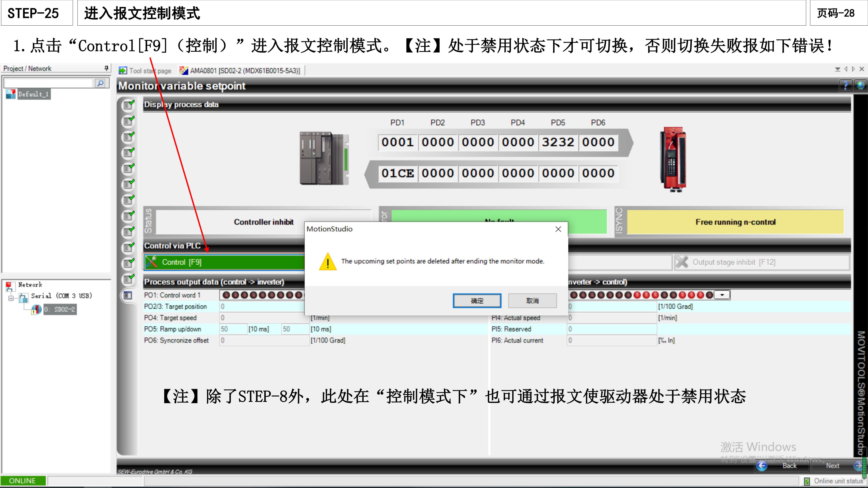Click the PD1 input value 01CE
The image size is (868, 488).
click(398, 174)
